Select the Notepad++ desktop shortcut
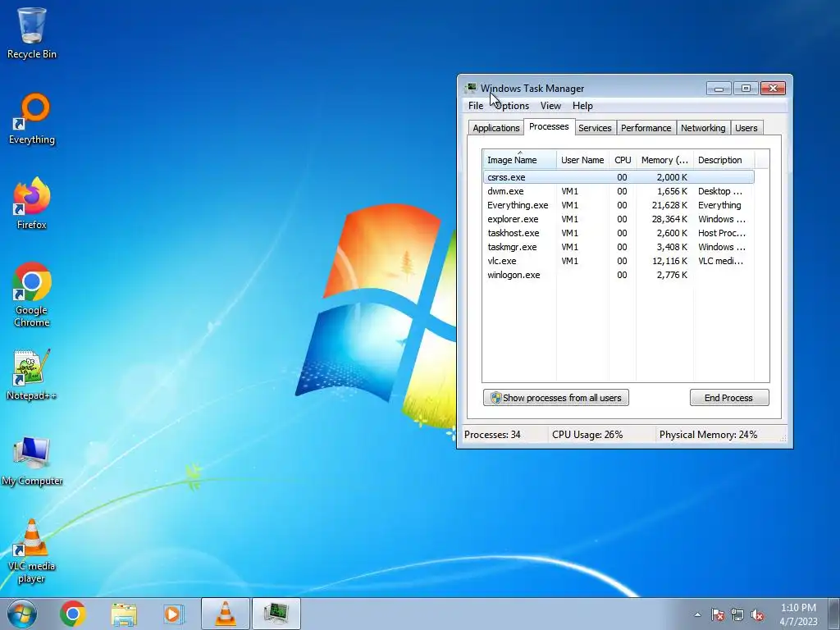The image size is (840, 630). click(x=32, y=375)
